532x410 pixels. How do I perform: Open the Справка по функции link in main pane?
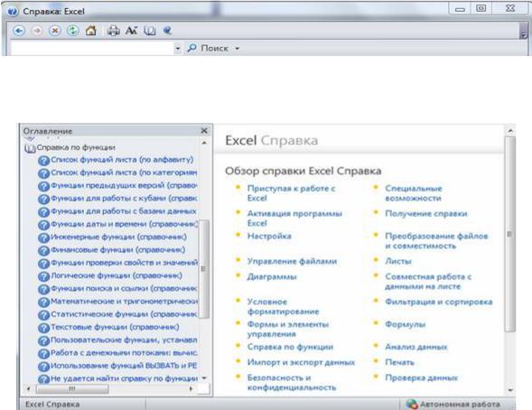290,347
